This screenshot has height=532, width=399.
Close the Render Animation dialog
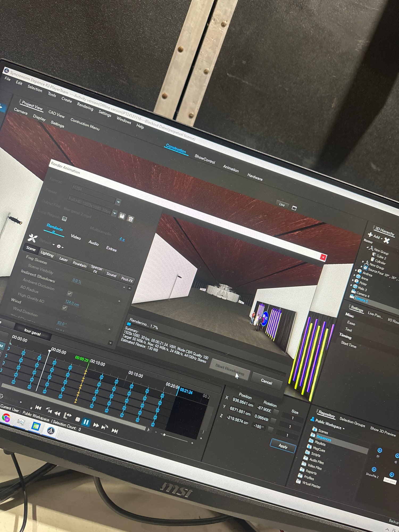(323, 257)
